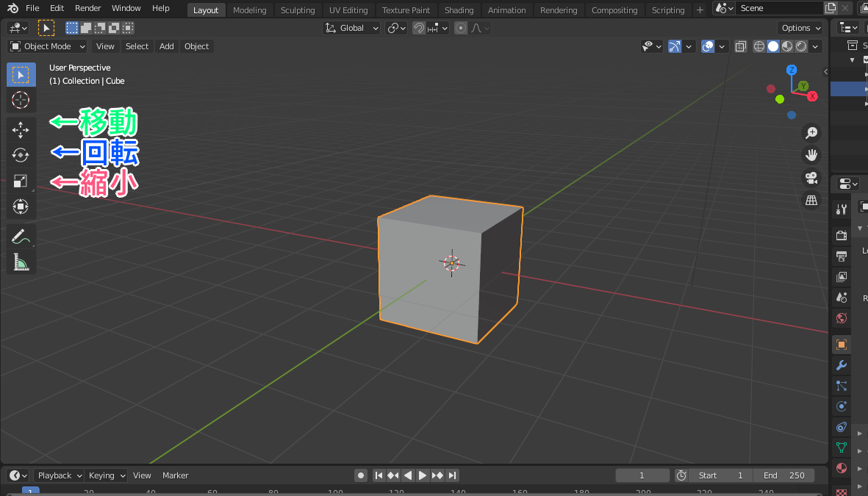Toggle show gizmo button
Viewport: 868px width, 496px height.
click(x=674, y=46)
